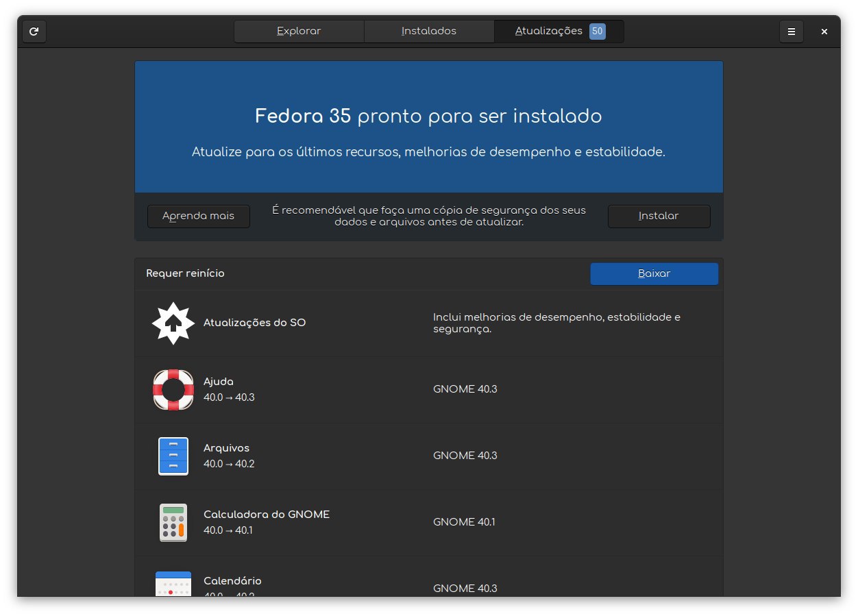
Task: Click the backup recommendation message text
Action: tap(429, 216)
